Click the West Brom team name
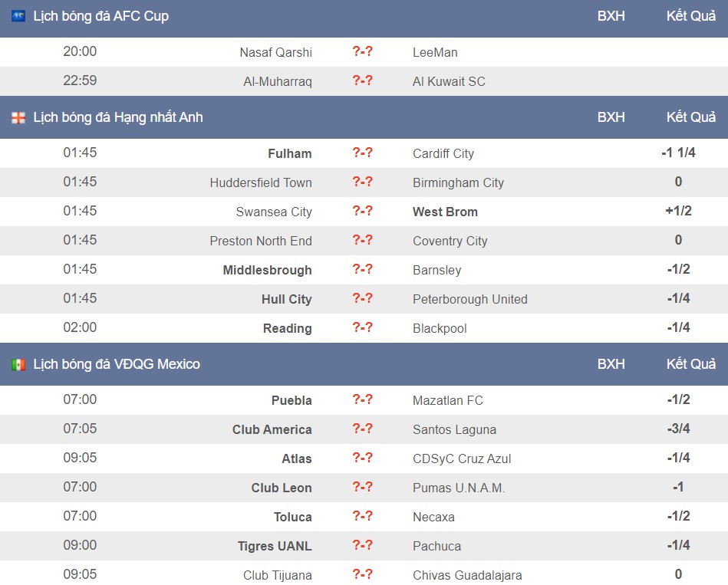The width and height of the screenshot is (728, 585). coord(445,212)
